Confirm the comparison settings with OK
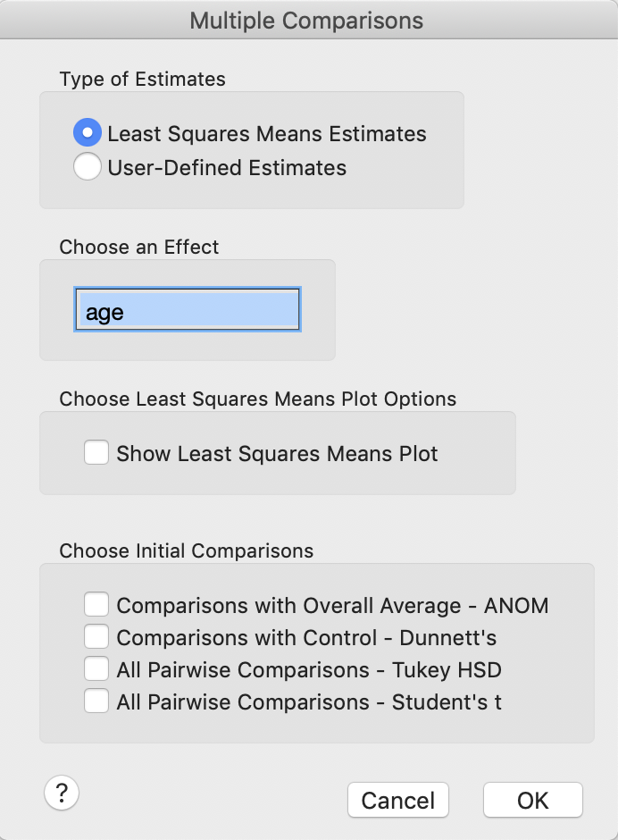 pyautogui.click(x=532, y=800)
